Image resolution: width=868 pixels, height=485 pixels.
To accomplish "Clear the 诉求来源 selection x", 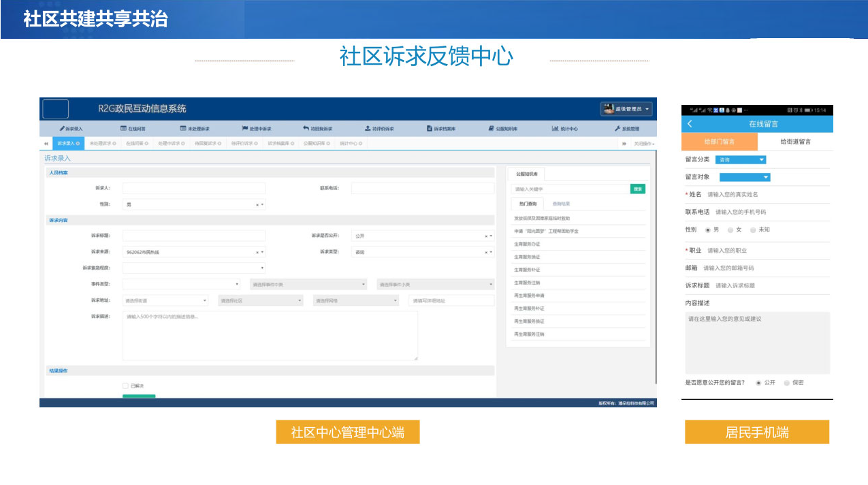I will coord(257,252).
